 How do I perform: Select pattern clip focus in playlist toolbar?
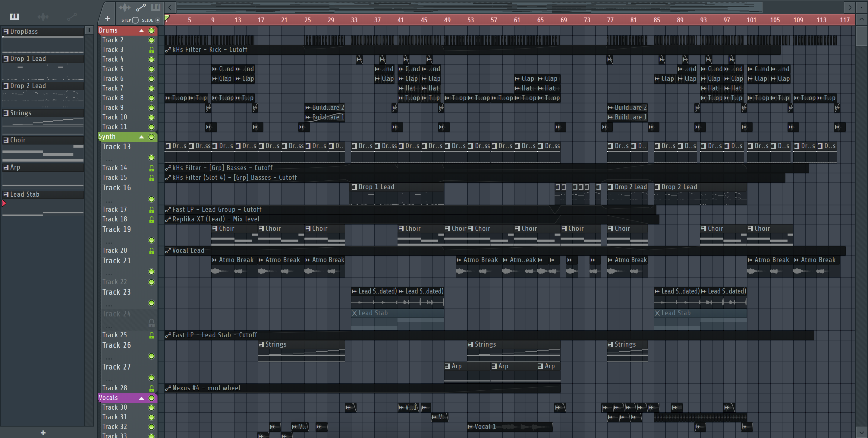tap(156, 8)
